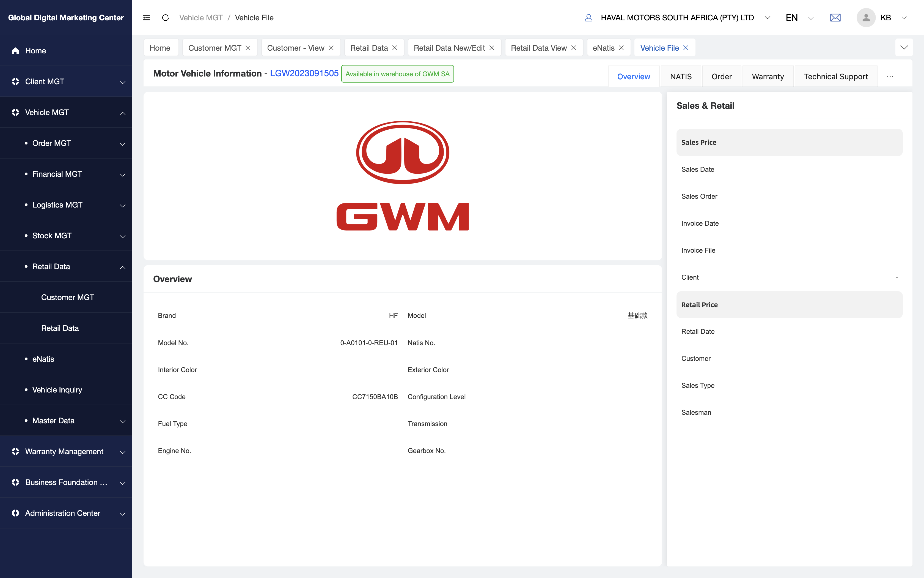Click the CC7150BA10B CC Code value

[375, 397]
